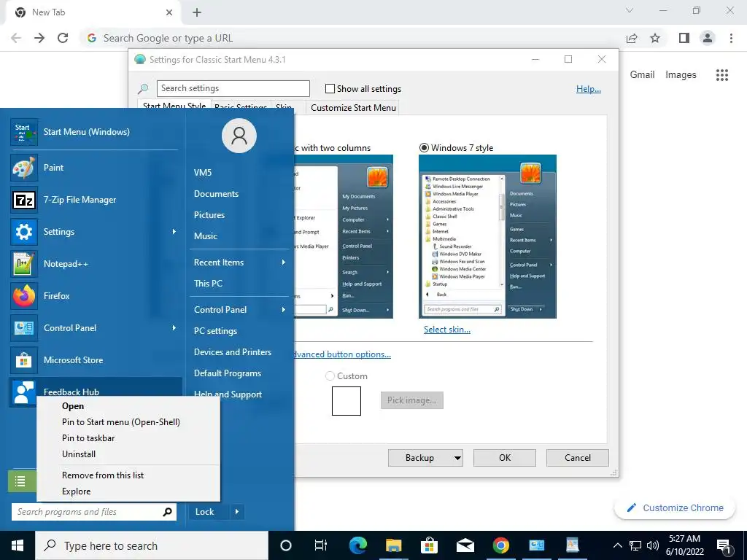The width and height of the screenshot is (747, 560).
Task: Expand Control Panel submenu arrow in left column
Action: (x=174, y=327)
